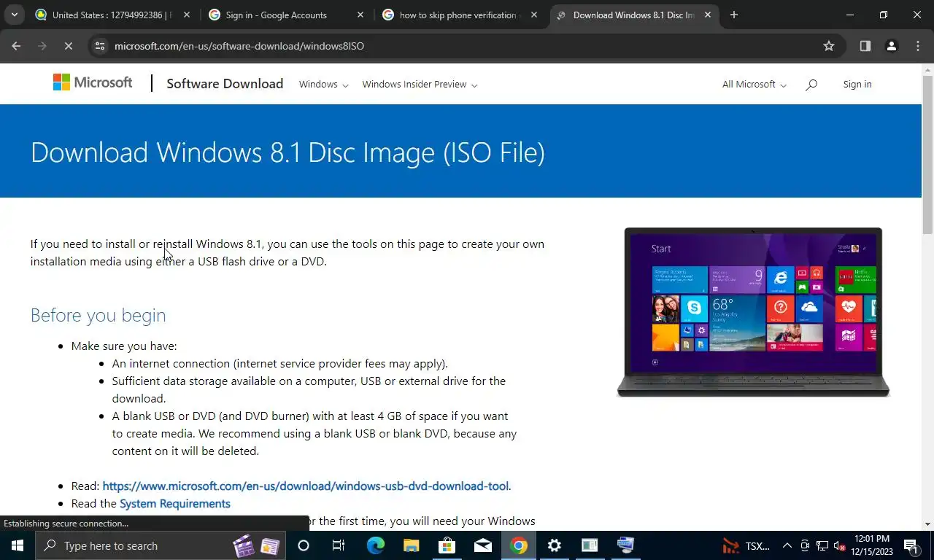The image size is (934, 560).
Task: Open File Explorer from the taskbar
Action: point(411,545)
